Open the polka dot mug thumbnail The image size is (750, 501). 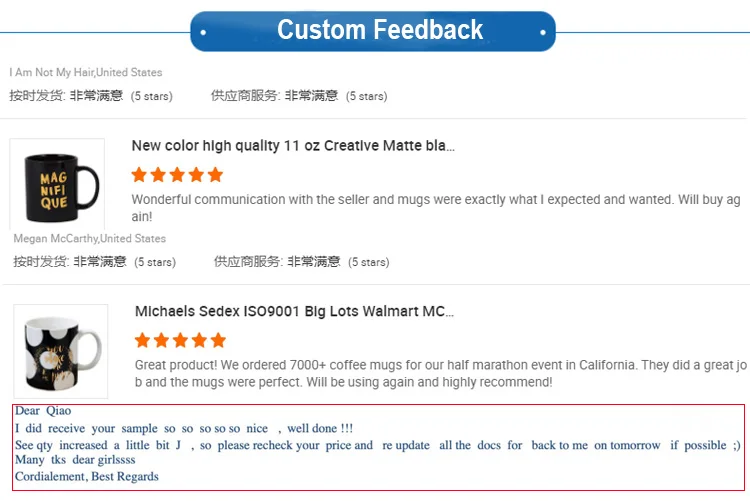[61, 351]
